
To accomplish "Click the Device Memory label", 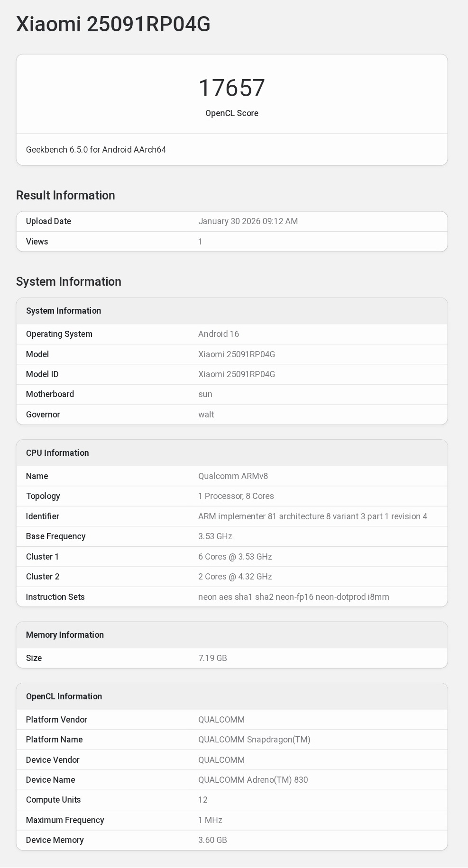I will coord(55,840).
